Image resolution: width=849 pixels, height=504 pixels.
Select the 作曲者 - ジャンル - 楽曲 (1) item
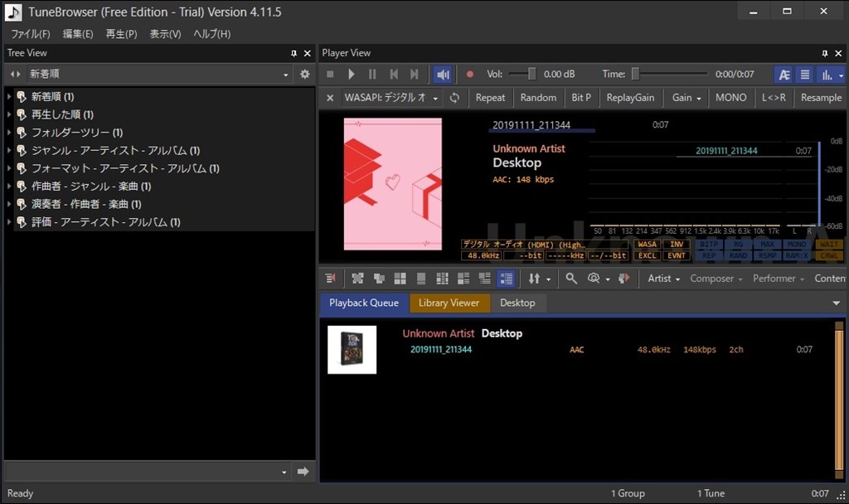coord(91,187)
